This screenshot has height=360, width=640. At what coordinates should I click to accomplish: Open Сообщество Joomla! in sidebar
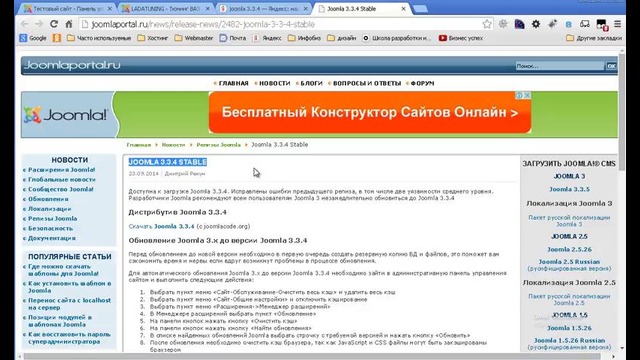point(61,189)
